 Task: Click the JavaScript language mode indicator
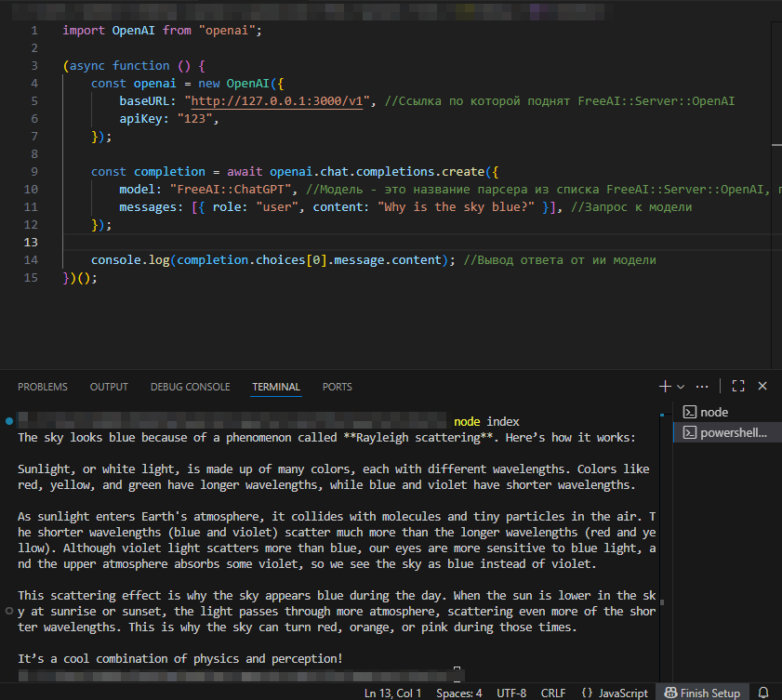tap(614, 693)
